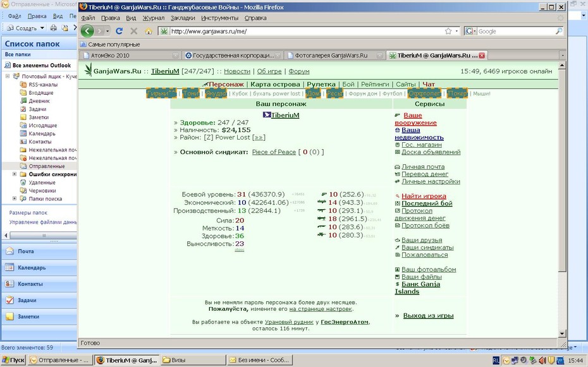Open the Карта острова page

click(275, 84)
